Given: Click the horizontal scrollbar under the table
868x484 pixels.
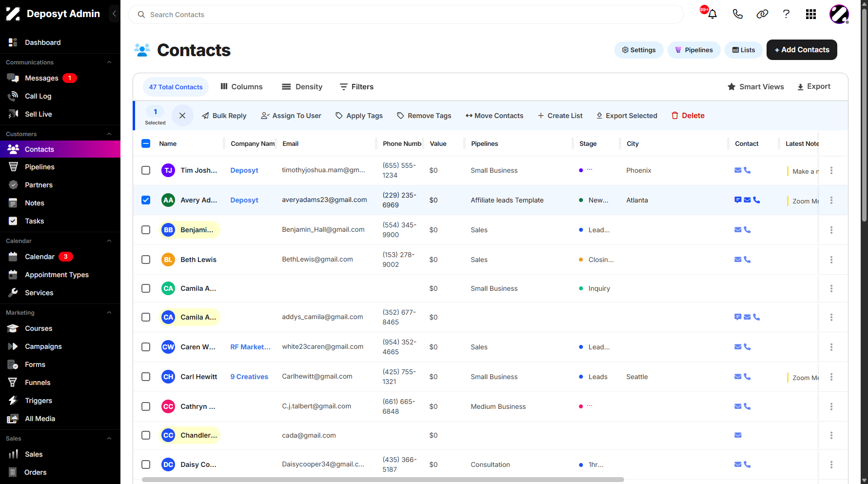Looking at the screenshot, I should click(x=383, y=480).
